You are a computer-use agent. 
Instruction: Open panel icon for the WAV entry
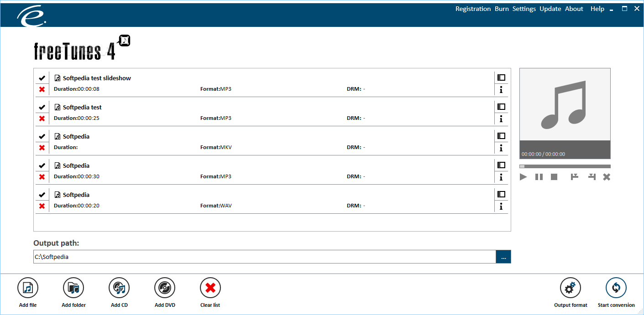pos(501,194)
